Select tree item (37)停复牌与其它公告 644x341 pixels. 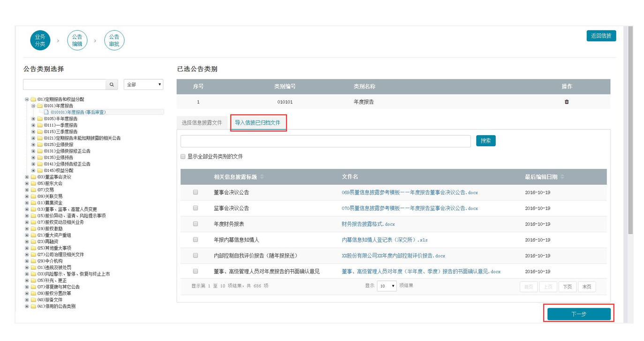click(x=59, y=287)
